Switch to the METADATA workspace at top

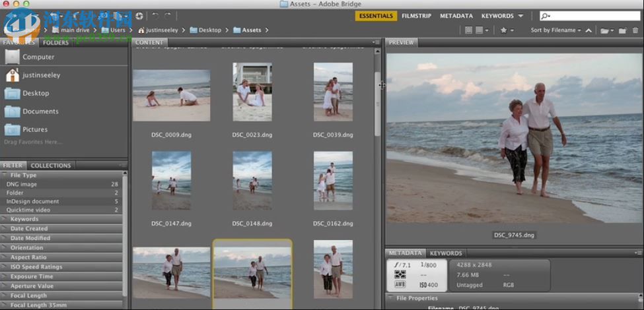(x=456, y=16)
